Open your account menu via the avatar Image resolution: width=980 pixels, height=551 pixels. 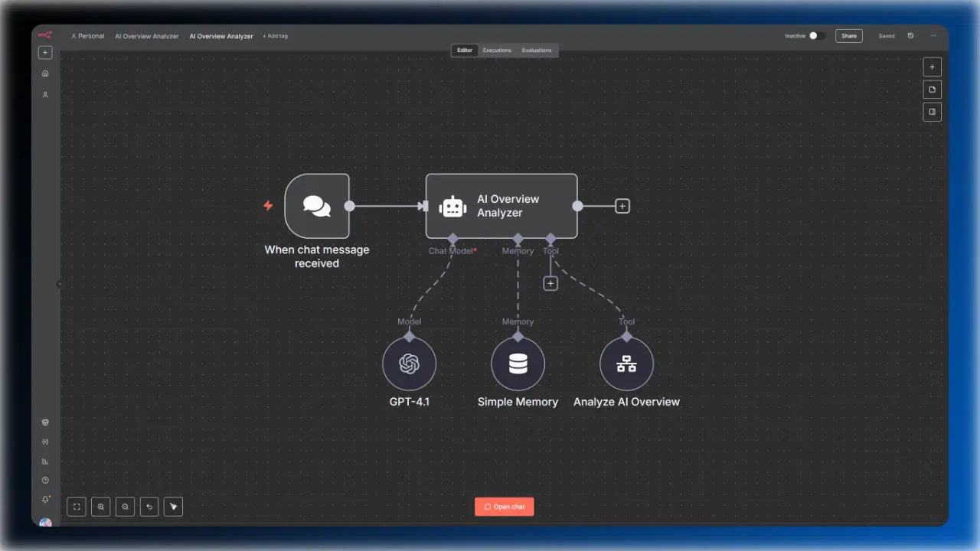pyautogui.click(x=45, y=523)
